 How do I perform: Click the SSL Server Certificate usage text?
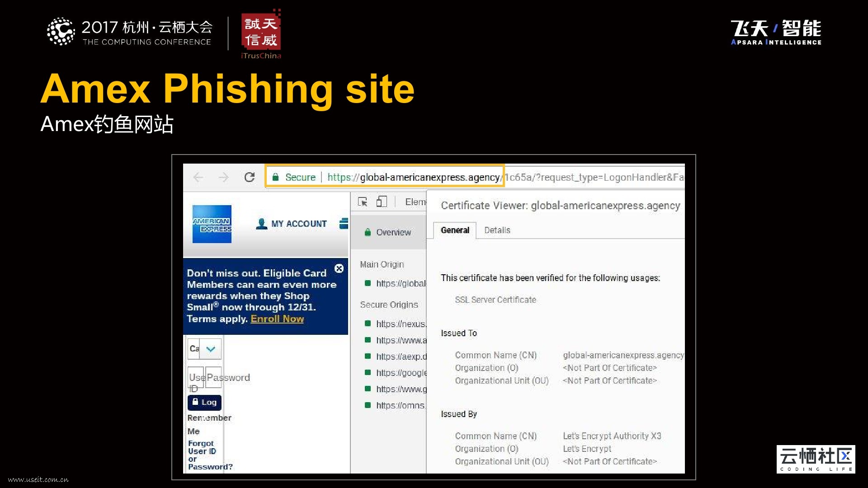point(495,300)
